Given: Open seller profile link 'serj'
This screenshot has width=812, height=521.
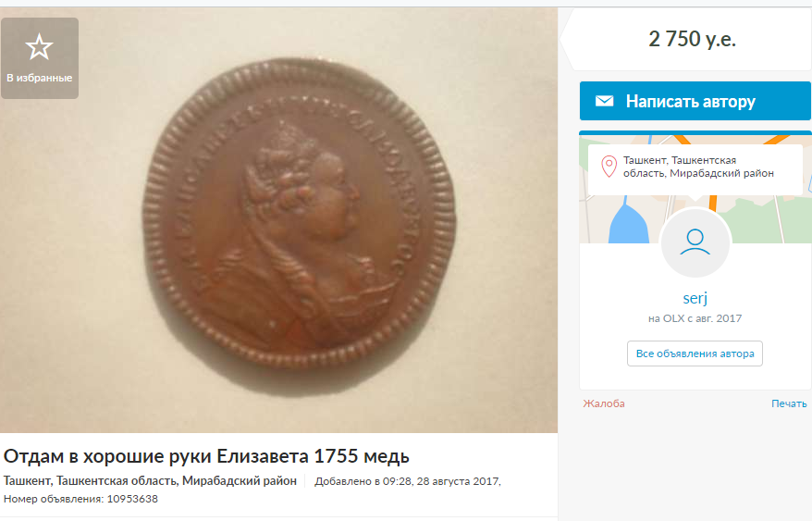Looking at the screenshot, I should coord(695,298).
